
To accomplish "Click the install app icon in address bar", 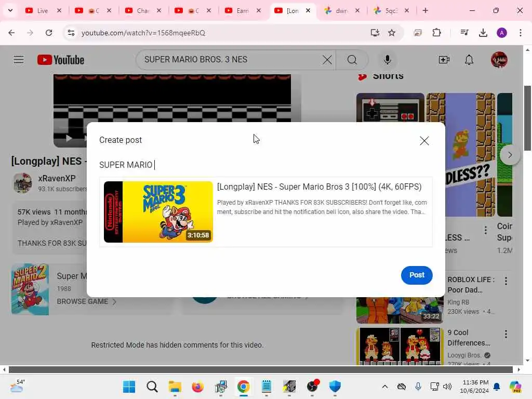I will point(375,33).
